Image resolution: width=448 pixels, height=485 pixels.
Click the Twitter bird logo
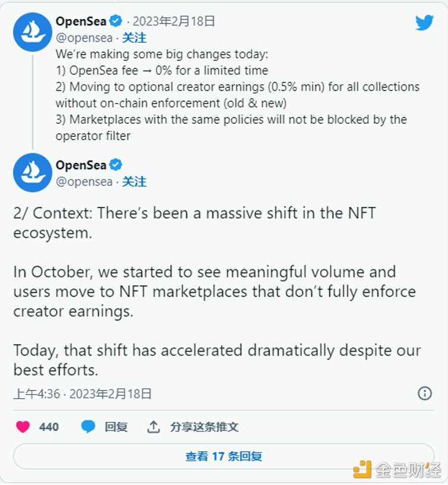tap(424, 23)
